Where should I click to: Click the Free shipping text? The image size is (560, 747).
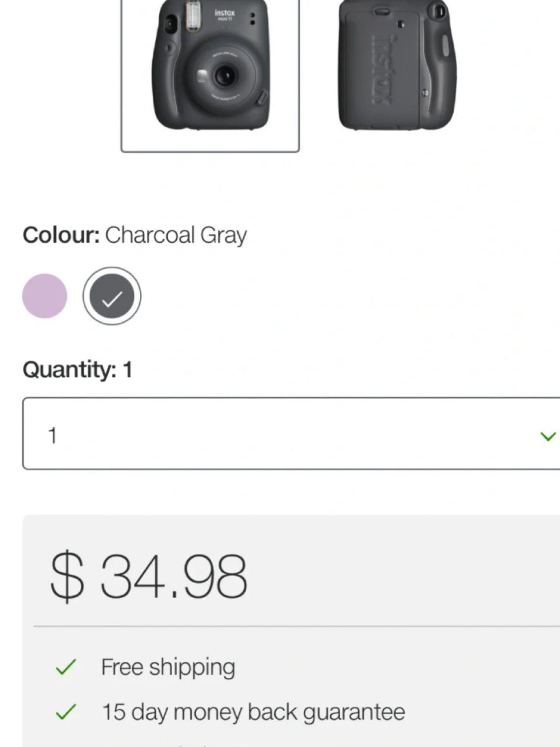[x=168, y=667]
